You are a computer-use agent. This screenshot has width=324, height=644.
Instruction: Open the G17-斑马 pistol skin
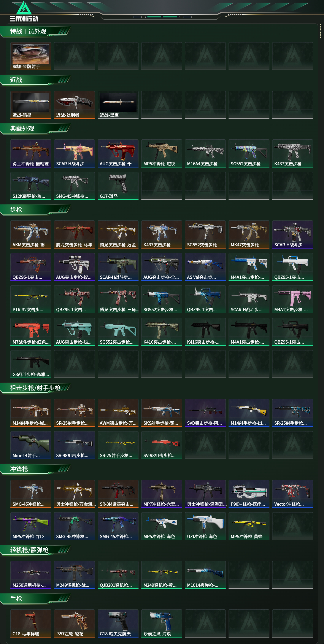point(118,186)
